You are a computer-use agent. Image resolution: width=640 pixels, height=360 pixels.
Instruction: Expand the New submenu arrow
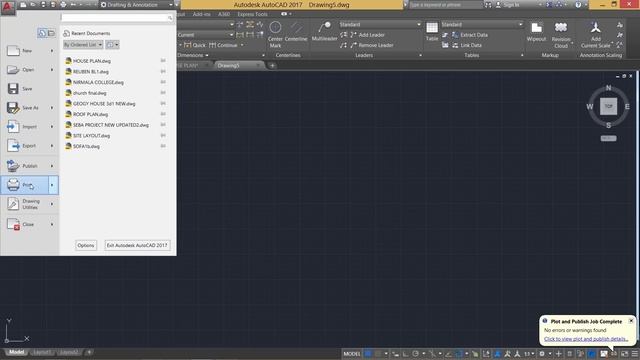coord(53,51)
